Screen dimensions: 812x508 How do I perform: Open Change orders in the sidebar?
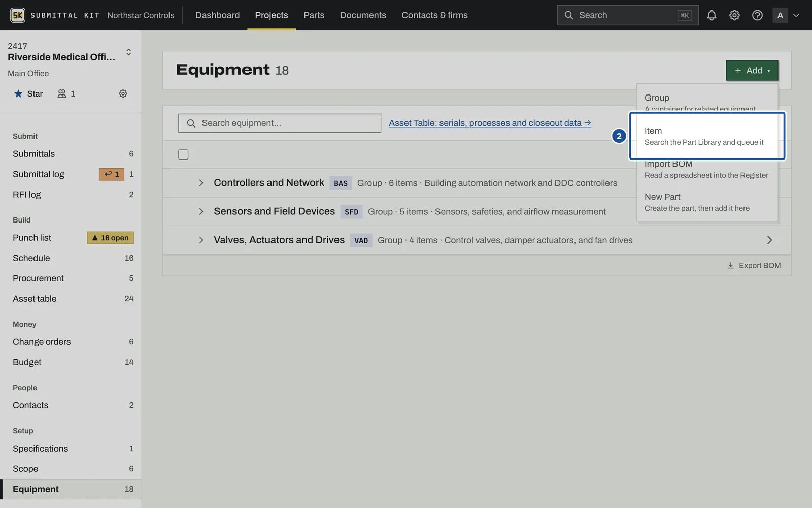[71, 342]
